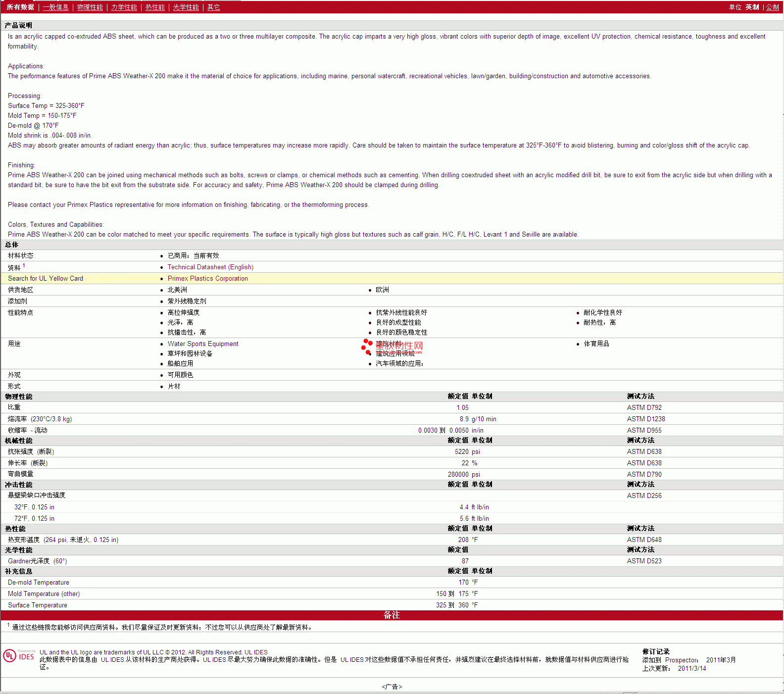
Task: Click the Mold Temperature (other) row label
Action: (44, 594)
